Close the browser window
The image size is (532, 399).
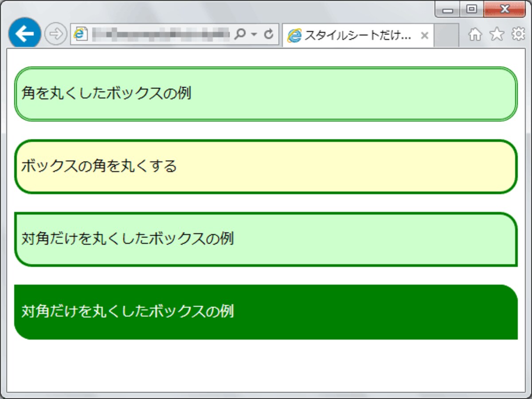[x=505, y=9]
